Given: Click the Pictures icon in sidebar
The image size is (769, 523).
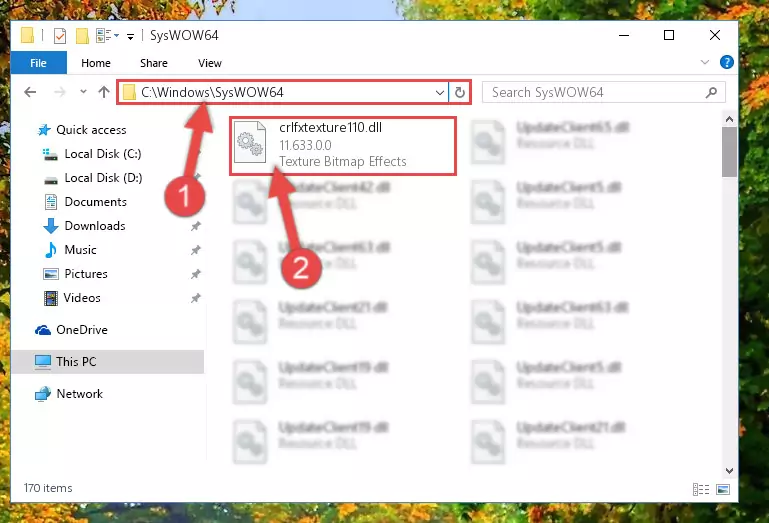Looking at the screenshot, I should coord(51,274).
